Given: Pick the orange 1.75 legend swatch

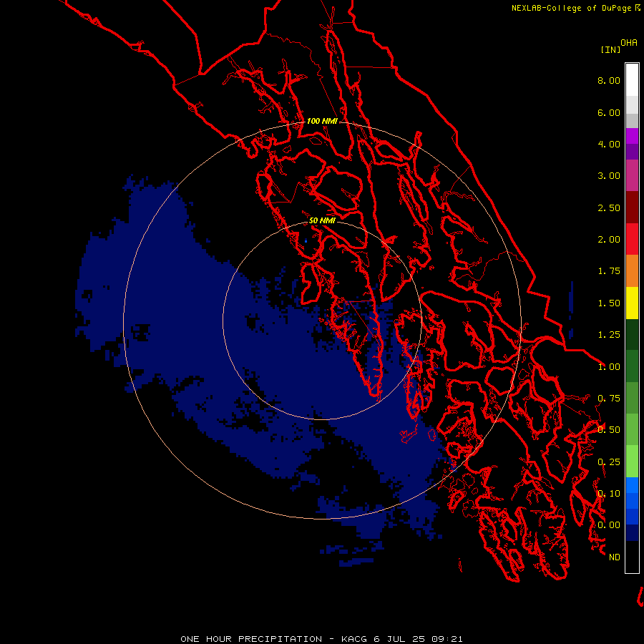Looking at the screenshot, I should point(632,271).
